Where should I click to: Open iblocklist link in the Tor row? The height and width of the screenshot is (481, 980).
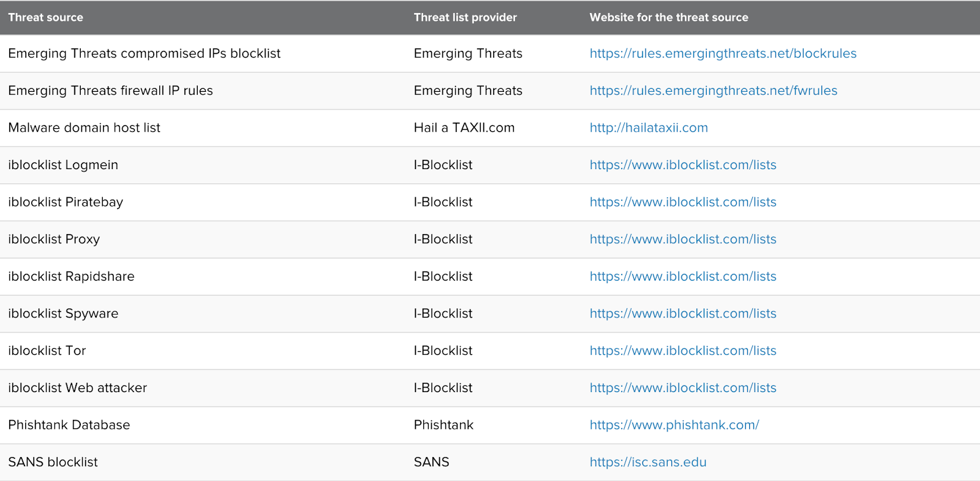click(x=683, y=350)
